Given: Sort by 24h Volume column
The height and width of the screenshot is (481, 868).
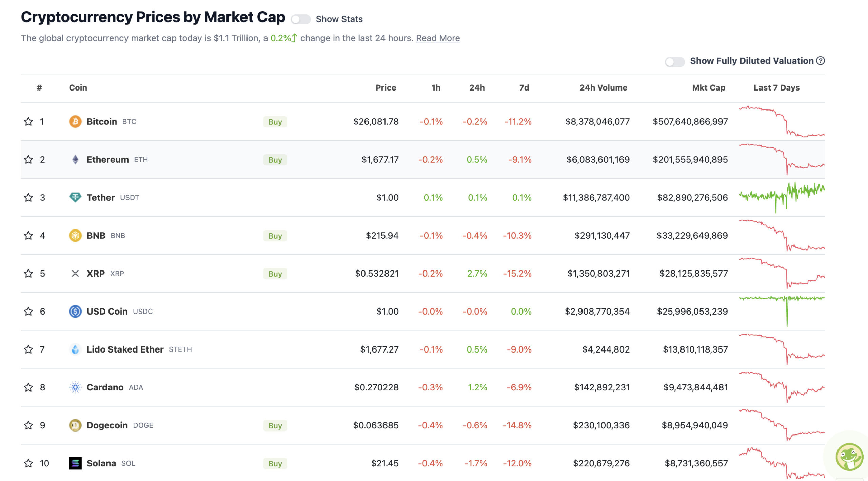Looking at the screenshot, I should point(603,88).
